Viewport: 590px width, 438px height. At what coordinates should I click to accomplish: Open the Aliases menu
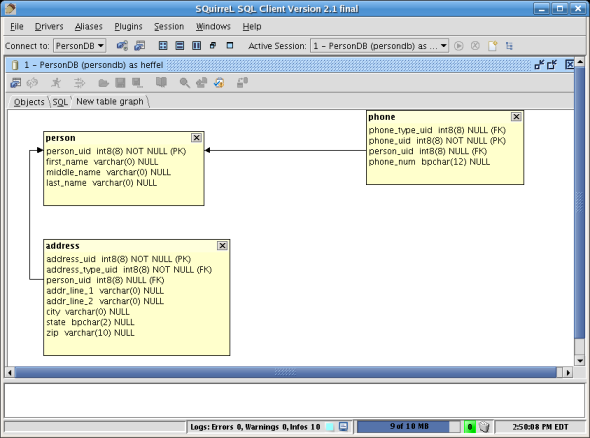tap(88, 27)
